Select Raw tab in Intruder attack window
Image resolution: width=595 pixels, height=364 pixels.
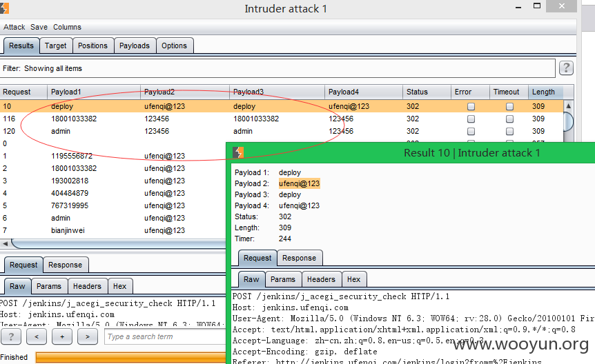17,286
